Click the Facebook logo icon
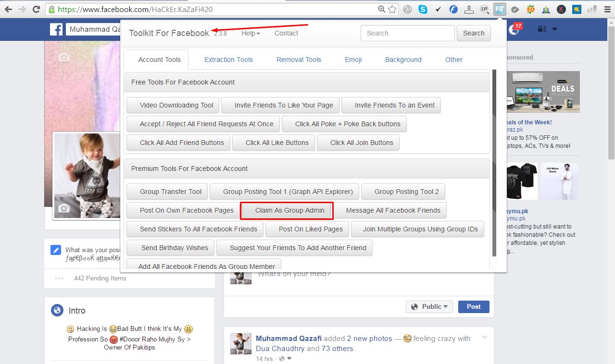 pos(56,29)
